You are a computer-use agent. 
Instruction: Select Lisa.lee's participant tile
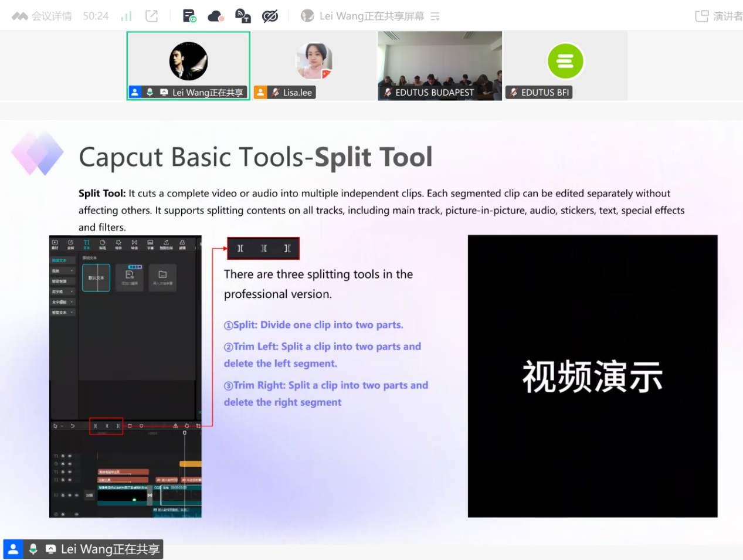314,66
